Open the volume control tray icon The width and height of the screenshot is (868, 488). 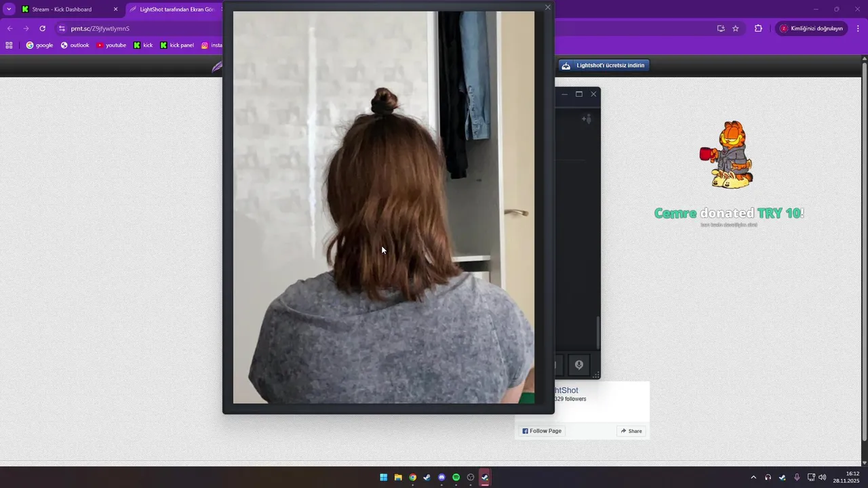pyautogui.click(x=822, y=477)
